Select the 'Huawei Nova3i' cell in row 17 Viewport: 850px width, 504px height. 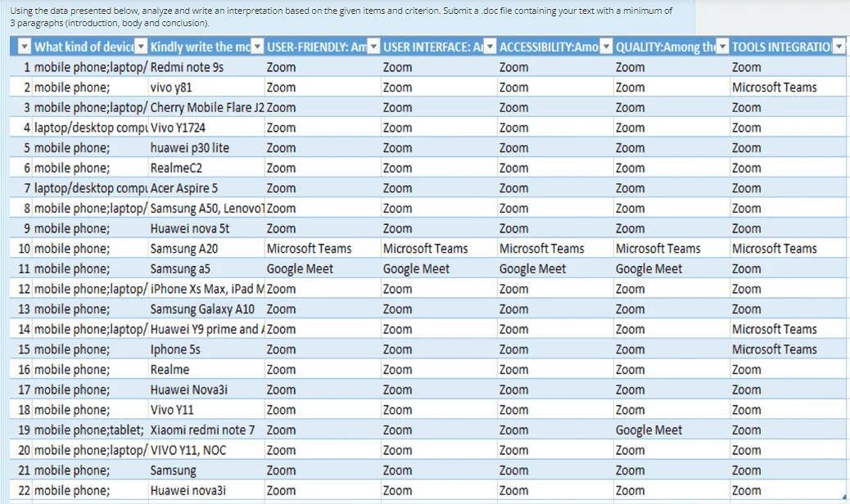pyautogui.click(x=206, y=389)
